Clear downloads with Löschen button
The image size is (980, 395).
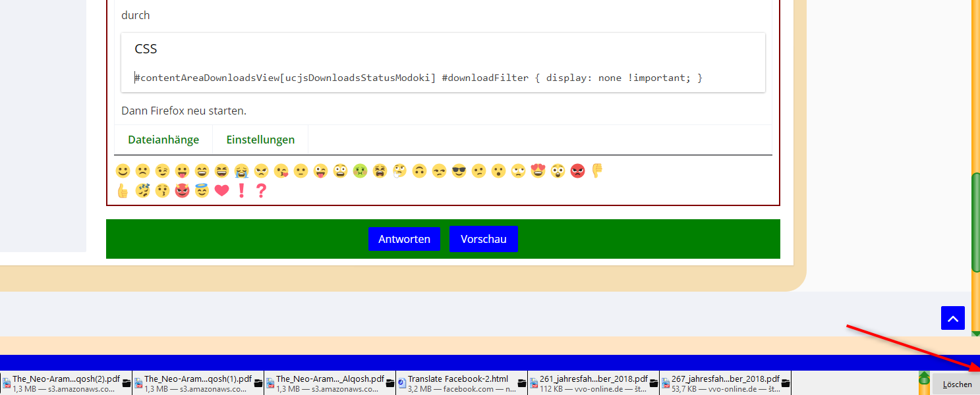(957, 384)
